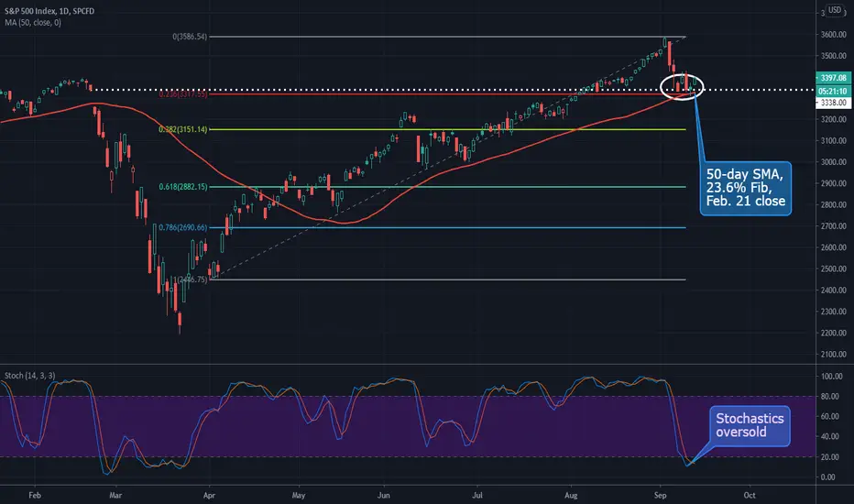Click the Feb label on the time axis

(x=35, y=495)
